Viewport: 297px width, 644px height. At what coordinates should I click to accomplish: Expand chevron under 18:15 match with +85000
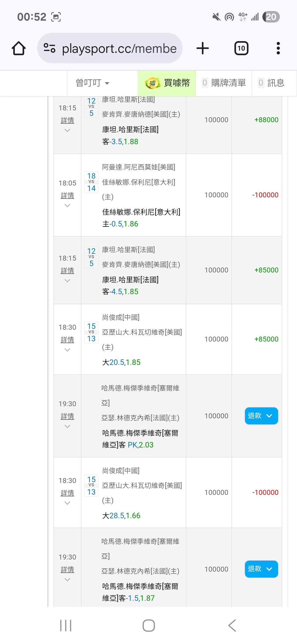67,281
